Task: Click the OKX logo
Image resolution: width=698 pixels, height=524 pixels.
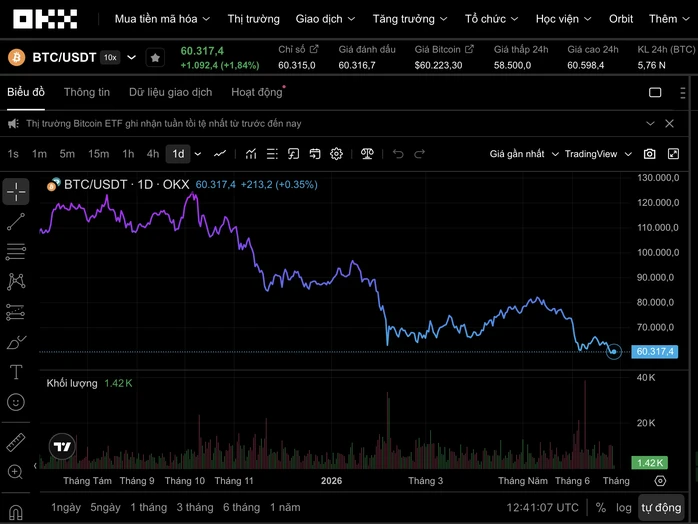Action: pos(45,19)
